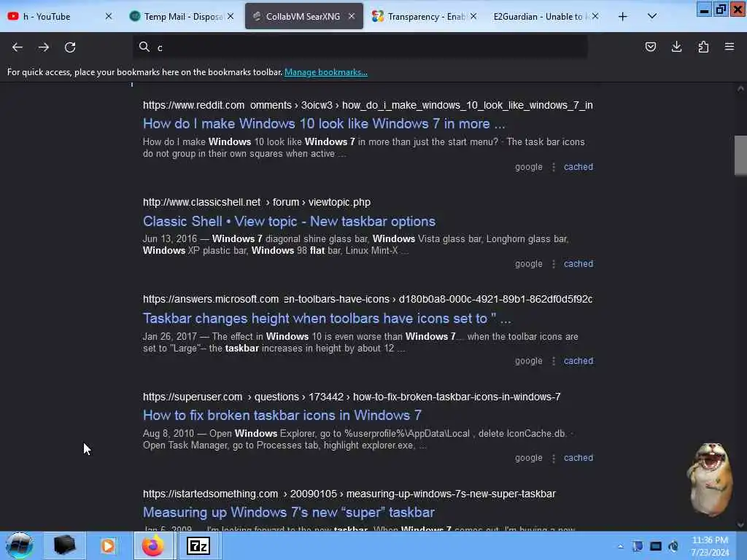Open a new tab with plus button

click(x=622, y=17)
